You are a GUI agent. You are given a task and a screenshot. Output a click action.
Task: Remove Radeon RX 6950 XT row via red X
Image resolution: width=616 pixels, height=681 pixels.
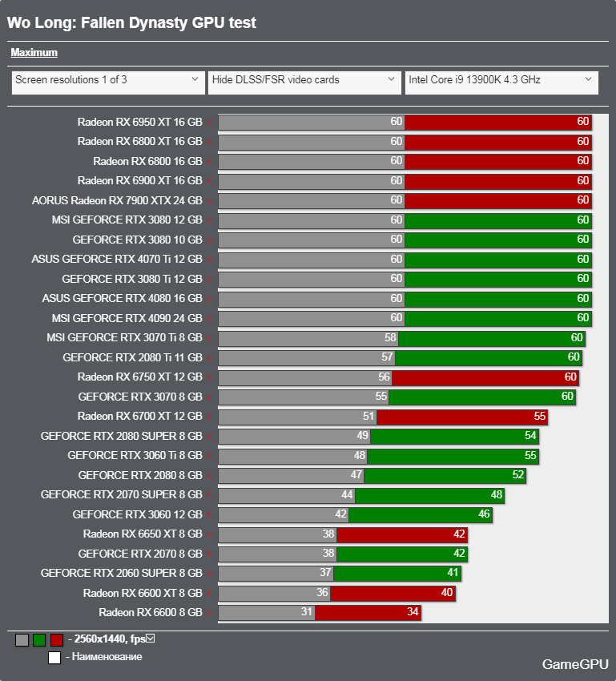(x=208, y=123)
